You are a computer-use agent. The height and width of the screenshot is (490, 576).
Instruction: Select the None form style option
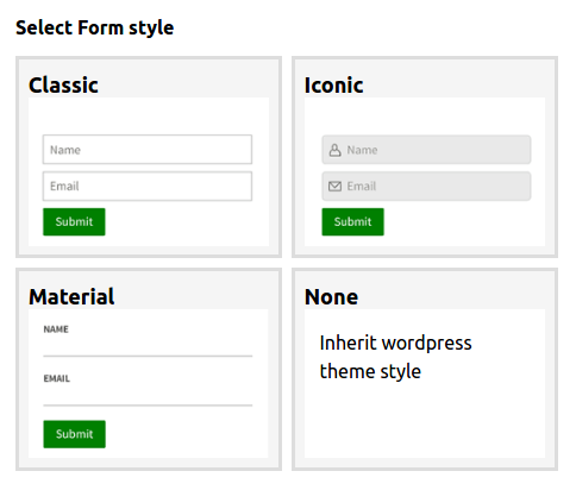click(x=425, y=369)
